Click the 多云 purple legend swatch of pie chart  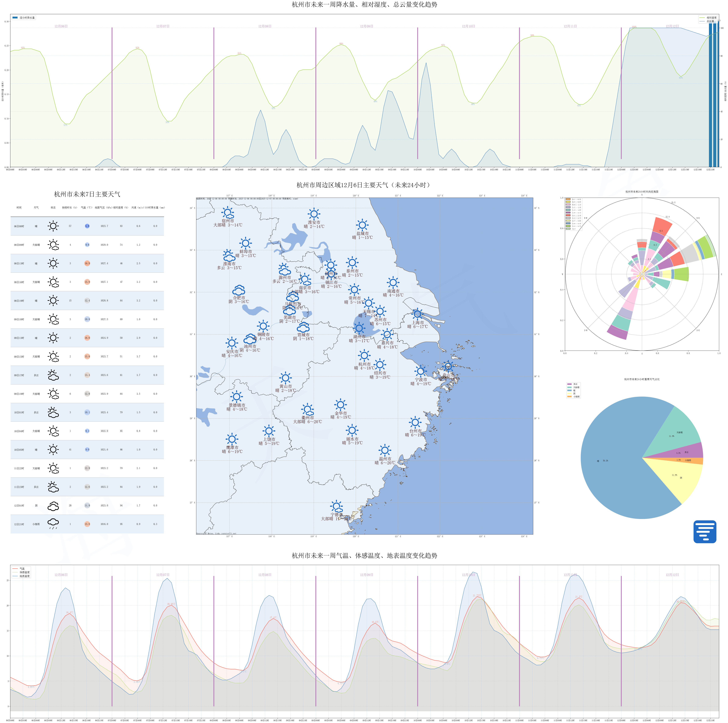tap(569, 384)
